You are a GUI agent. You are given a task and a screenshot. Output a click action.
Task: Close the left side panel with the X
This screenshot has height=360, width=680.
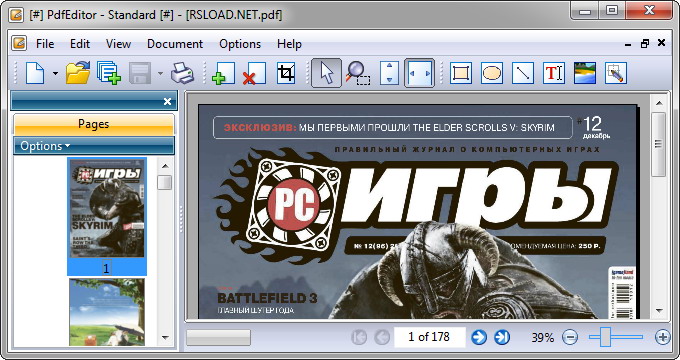click(x=167, y=101)
